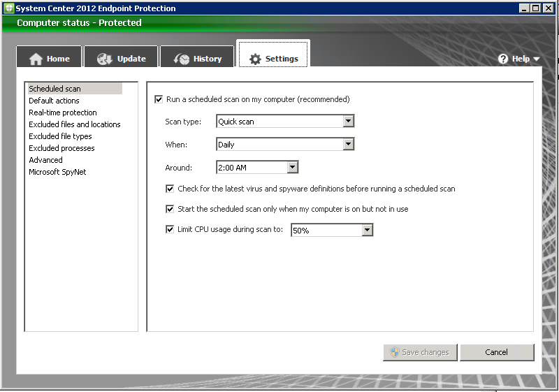
Task: Switch to the Update tab
Action: 121,57
